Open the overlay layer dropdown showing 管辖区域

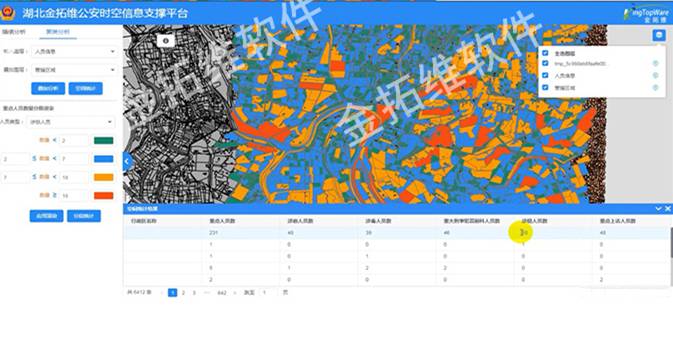(x=74, y=70)
